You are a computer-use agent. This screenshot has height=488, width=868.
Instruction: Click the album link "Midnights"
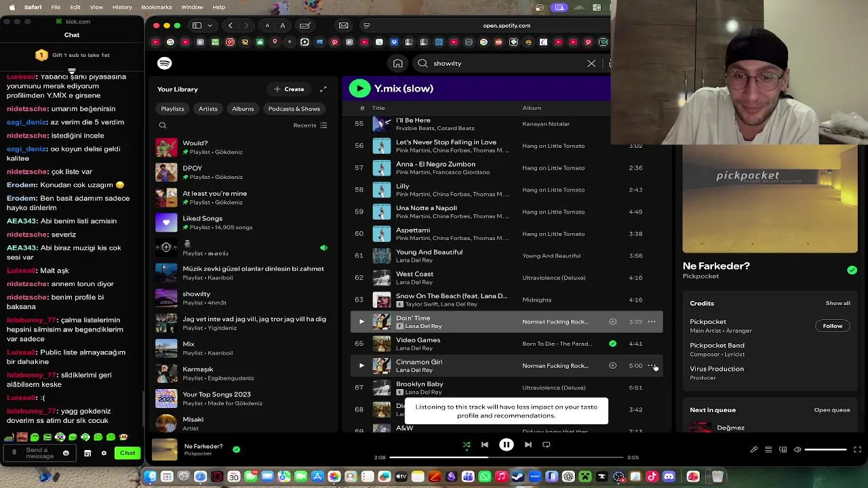pyautogui.click(x=536, y=300)
